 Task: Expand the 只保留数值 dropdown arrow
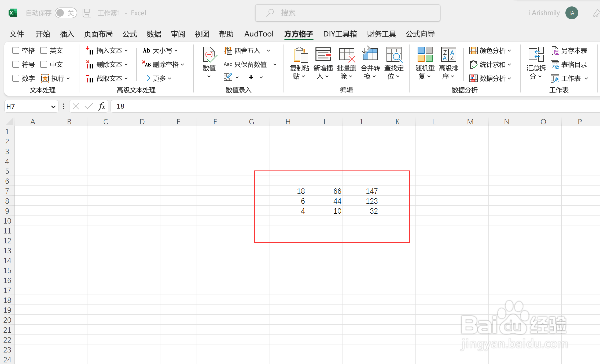275,64
